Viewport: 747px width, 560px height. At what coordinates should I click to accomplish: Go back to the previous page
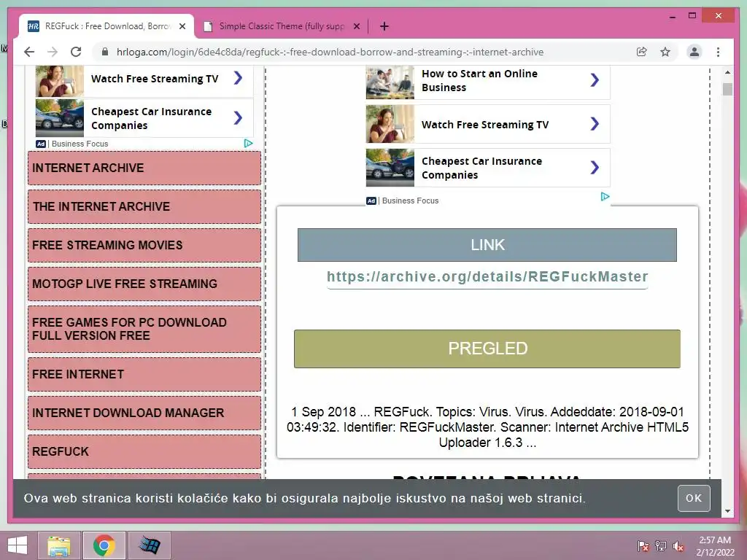[29, 52]
